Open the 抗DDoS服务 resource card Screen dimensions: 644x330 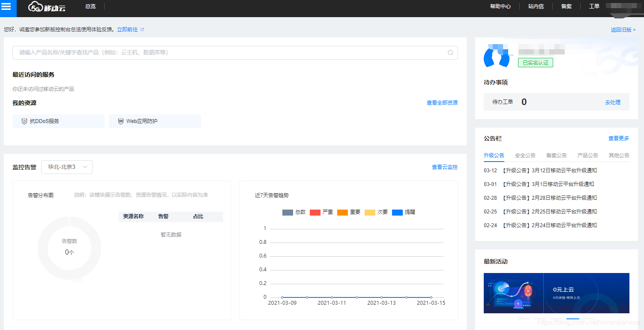pos(58,121)
